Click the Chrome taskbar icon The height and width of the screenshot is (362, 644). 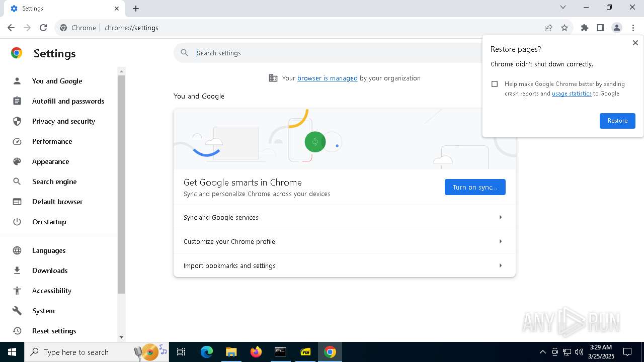coord(330,352)
